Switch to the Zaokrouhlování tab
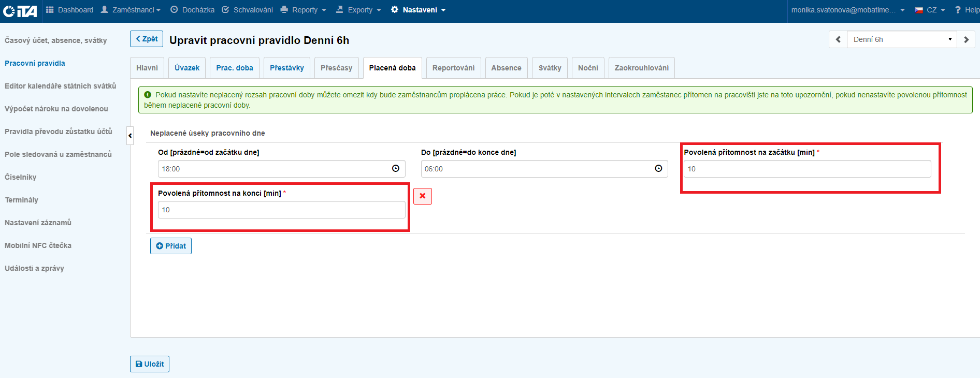Image resolution: width=980 pixels, height=378 pixels. [641, 68]
